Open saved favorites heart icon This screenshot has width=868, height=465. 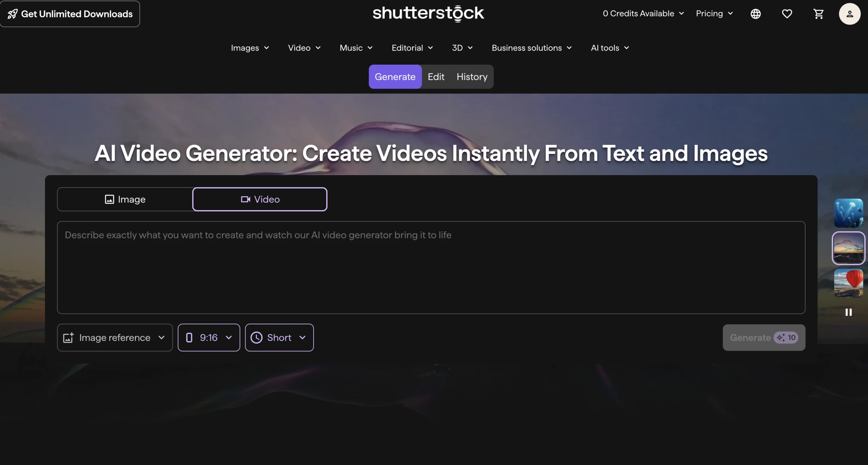787,14
